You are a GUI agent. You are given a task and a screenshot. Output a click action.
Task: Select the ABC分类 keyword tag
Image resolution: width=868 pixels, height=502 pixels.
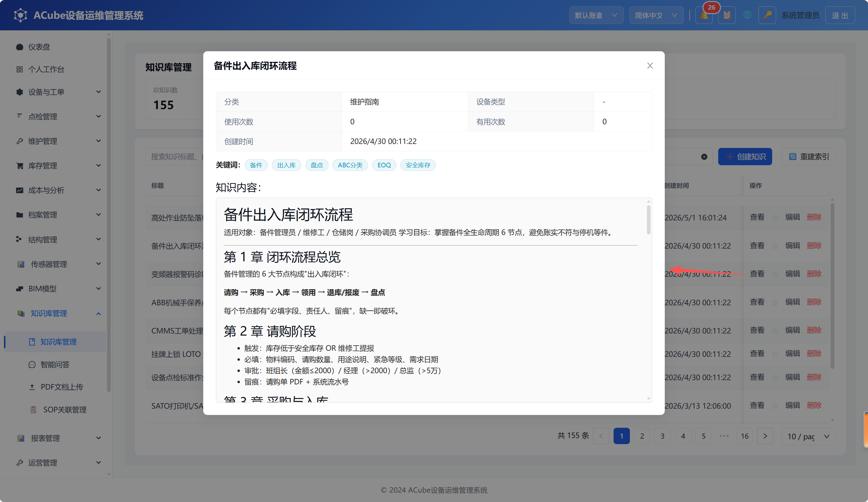coord(350,165)
